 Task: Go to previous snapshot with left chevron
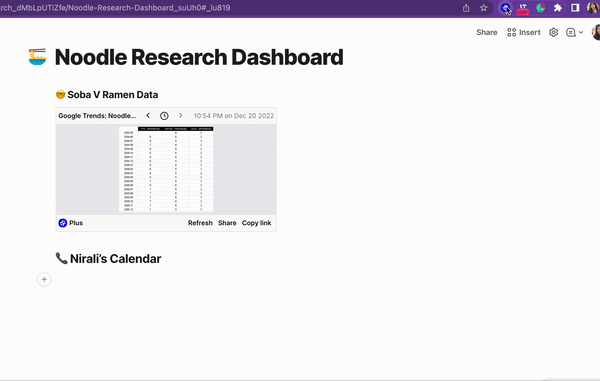point(148,116)
